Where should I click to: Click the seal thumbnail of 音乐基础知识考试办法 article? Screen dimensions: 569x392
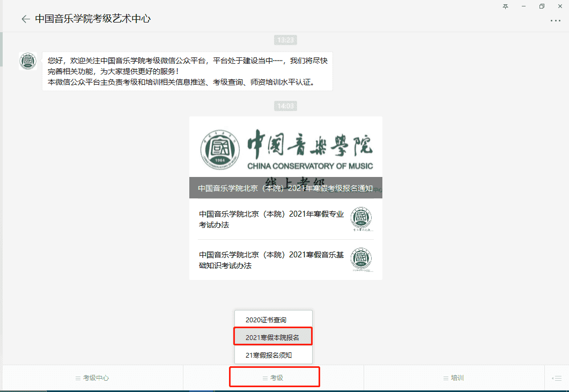(x=361, y=260)
